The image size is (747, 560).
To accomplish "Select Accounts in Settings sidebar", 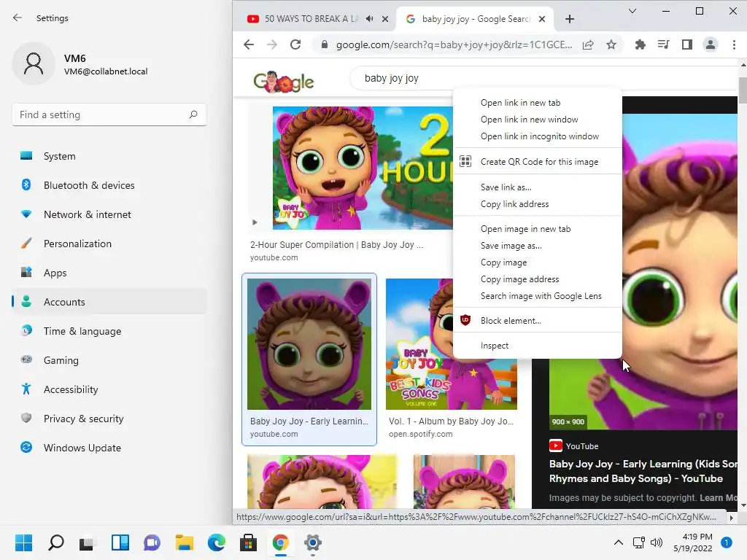I will (x=109, y=302).
